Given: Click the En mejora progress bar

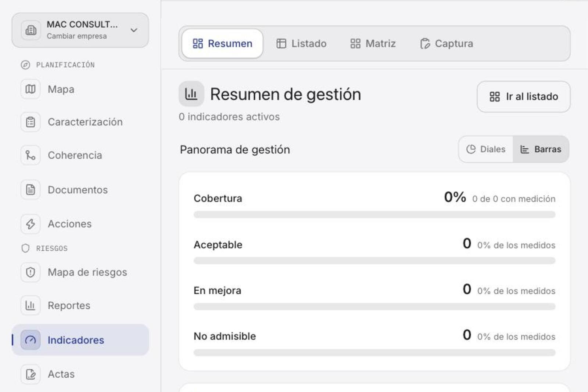Looking at the screenshot, I should point(374,306).
